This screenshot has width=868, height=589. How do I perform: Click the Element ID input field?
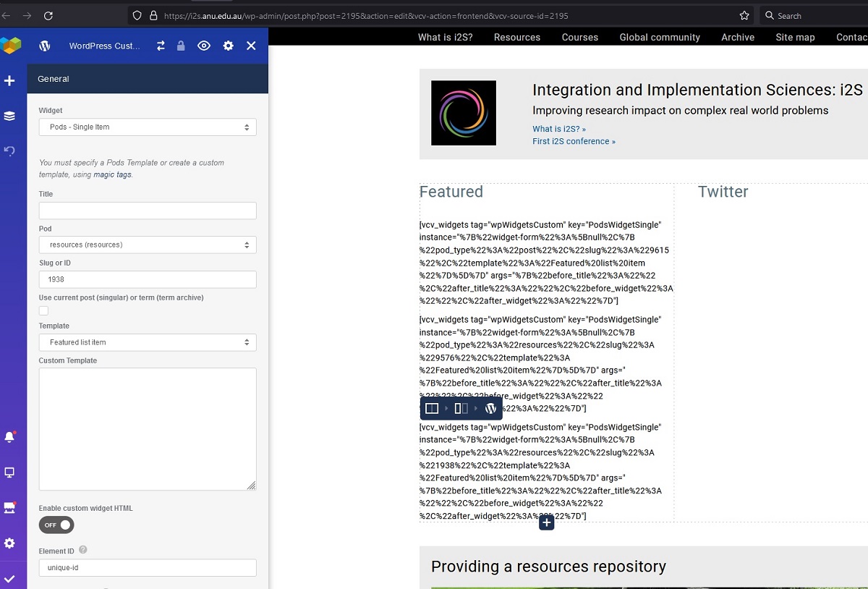(148, 568)
